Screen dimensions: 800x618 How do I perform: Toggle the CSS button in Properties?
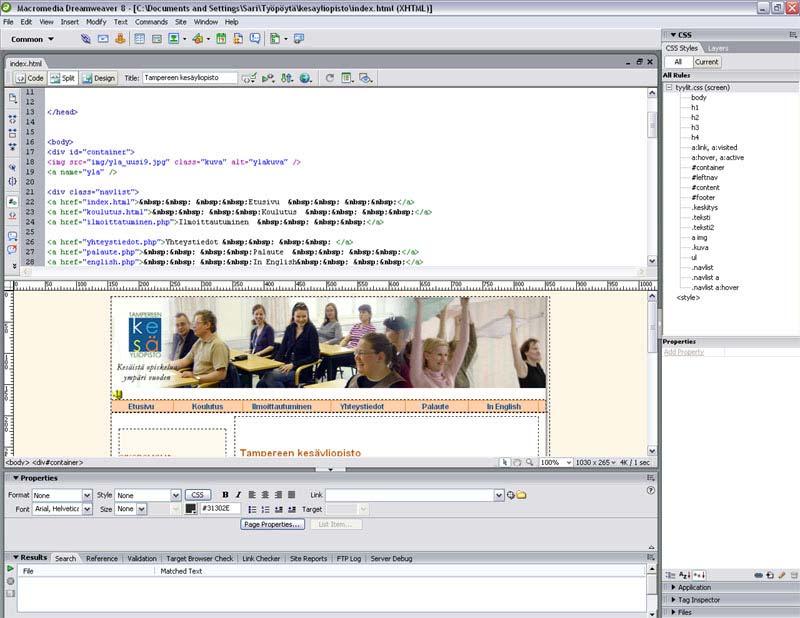pyautogui.click(x=197, y=495)
